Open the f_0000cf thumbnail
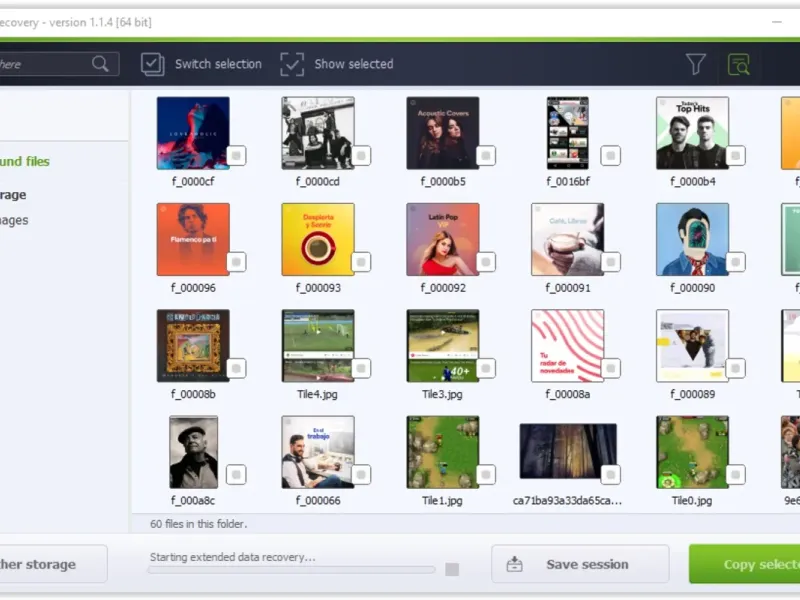This screenshot has width=800, height=600. click(193, 133)
